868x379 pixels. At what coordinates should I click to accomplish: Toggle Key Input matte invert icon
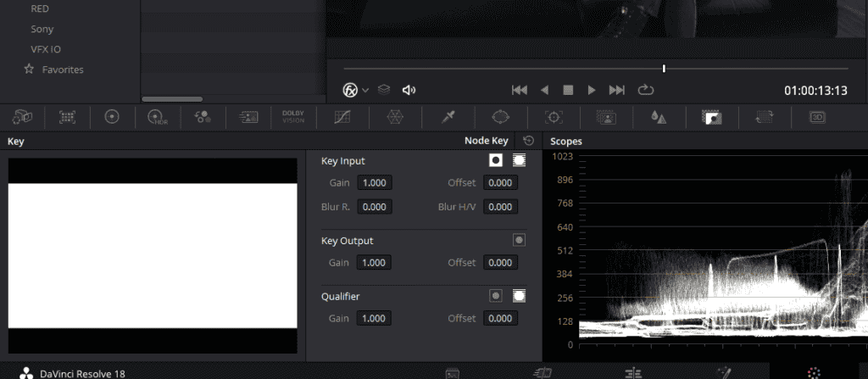pos(496,161)
